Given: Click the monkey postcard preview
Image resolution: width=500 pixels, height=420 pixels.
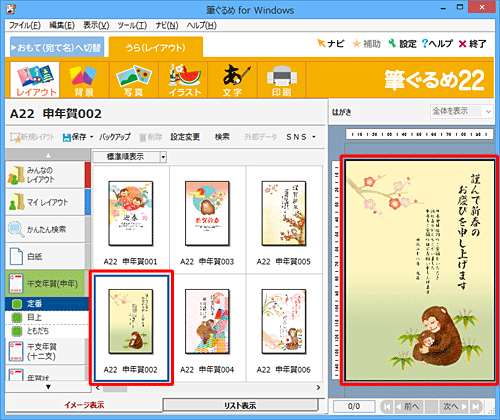Looking at the screenshot, I should pyautogui.click(x=420, y=270).
